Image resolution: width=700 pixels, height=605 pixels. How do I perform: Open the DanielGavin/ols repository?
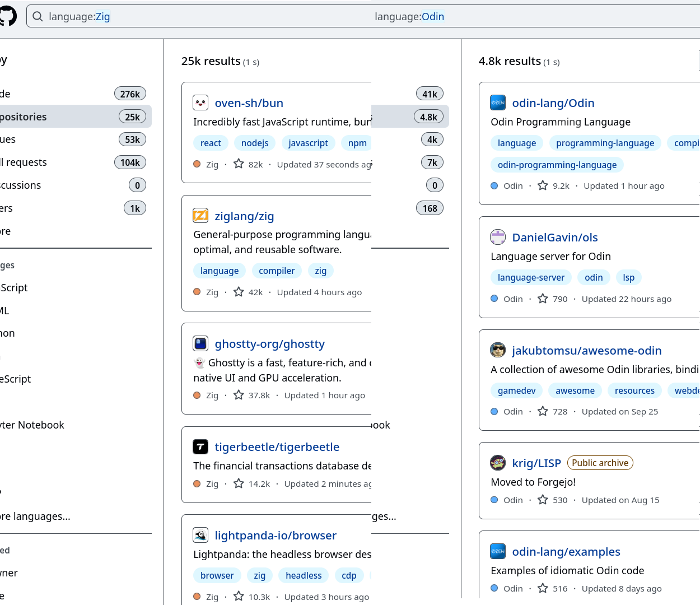(x=555, y=238)
